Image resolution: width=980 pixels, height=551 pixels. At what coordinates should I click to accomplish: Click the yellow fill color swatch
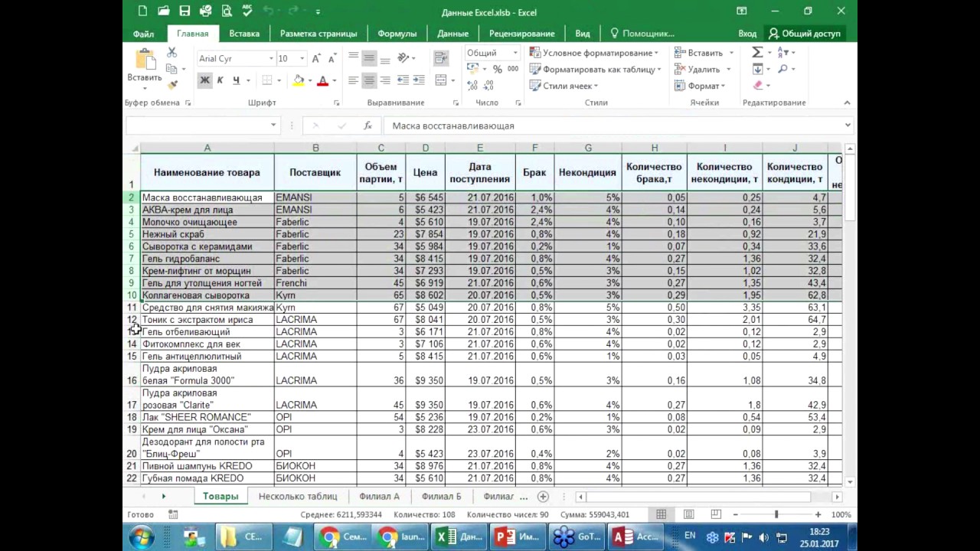(298, 80)
